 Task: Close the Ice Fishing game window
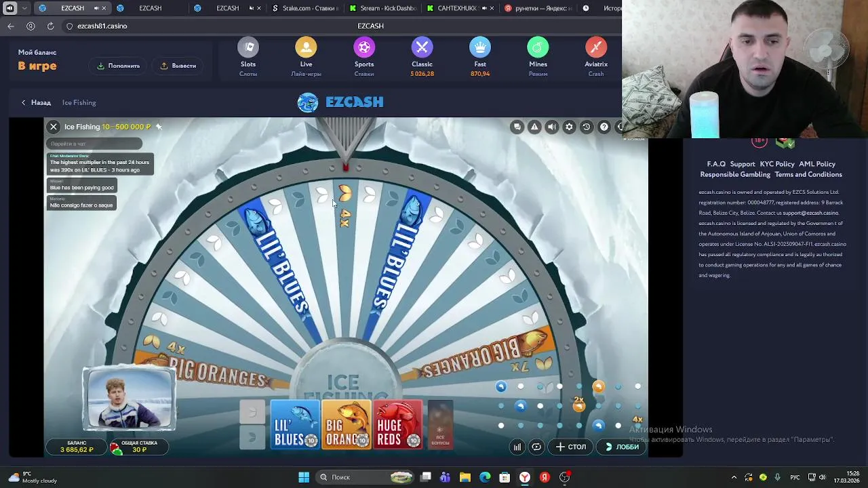click(x=54, y=127)
